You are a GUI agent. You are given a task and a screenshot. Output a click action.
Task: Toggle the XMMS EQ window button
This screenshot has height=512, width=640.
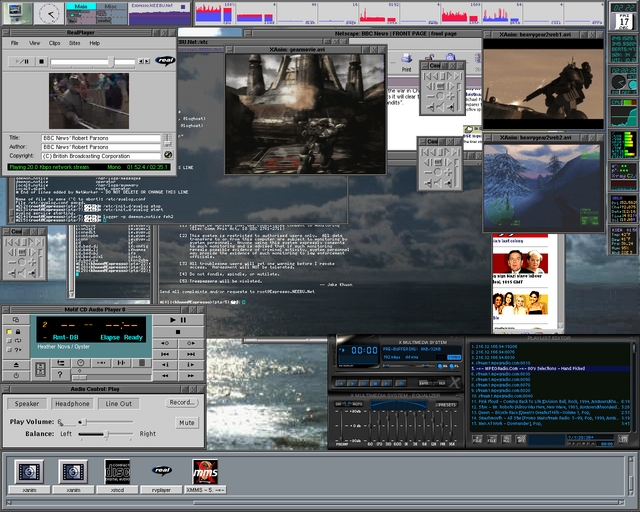click(440, 366)
